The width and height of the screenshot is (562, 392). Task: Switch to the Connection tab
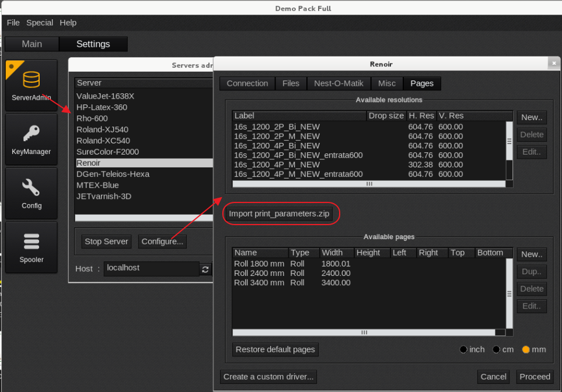247,83
